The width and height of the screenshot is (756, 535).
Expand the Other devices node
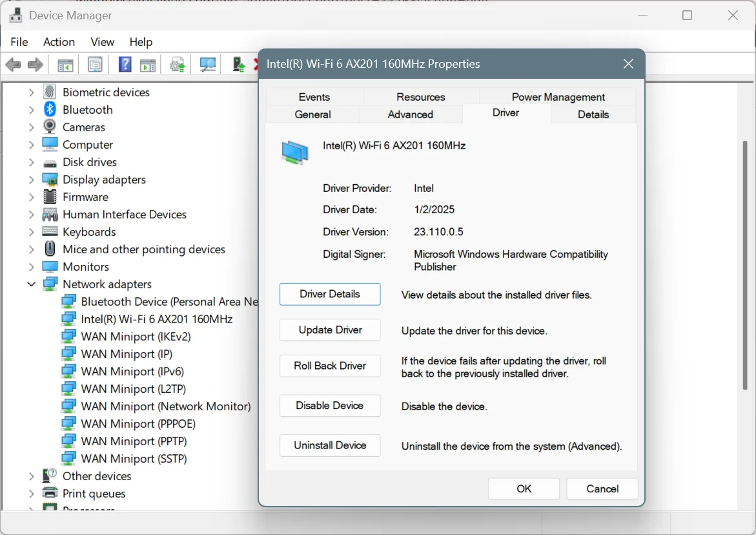[32, 476]
